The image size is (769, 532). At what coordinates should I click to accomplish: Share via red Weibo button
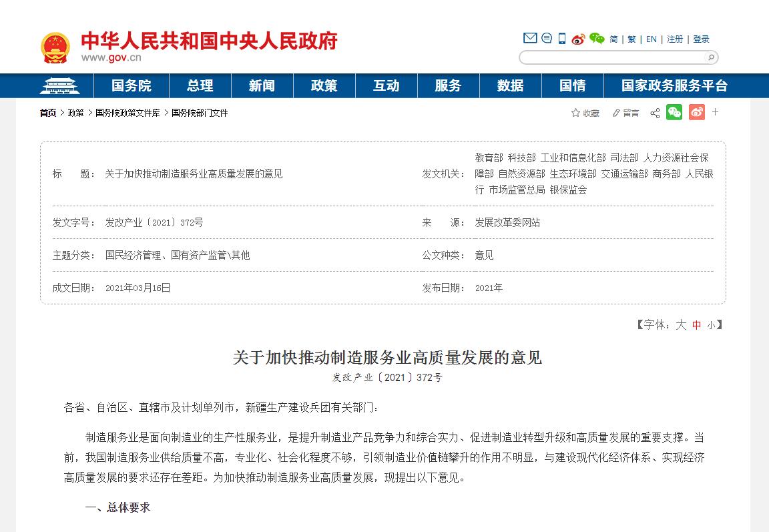697,112
